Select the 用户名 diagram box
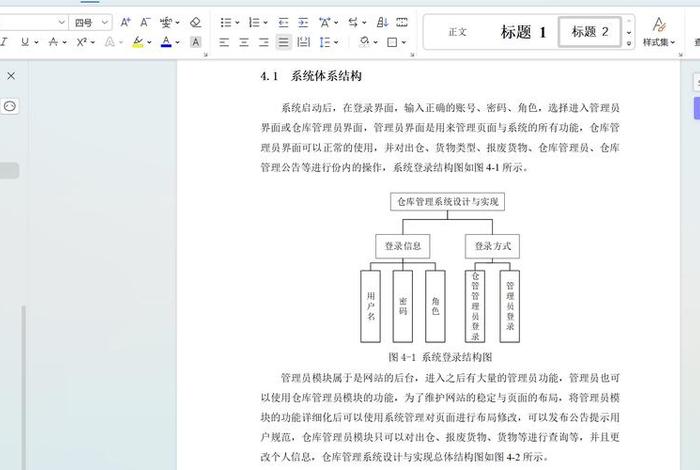The image size is (700, 470). tap(371, 306)
